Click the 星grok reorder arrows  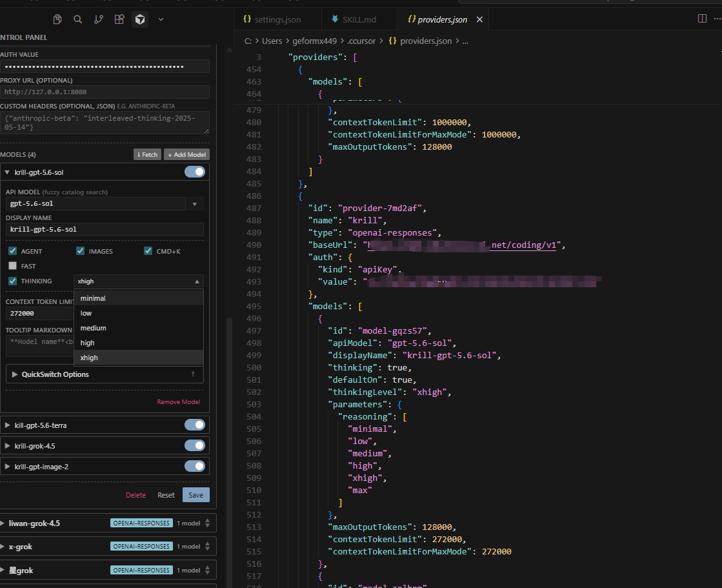pos(207,571)
